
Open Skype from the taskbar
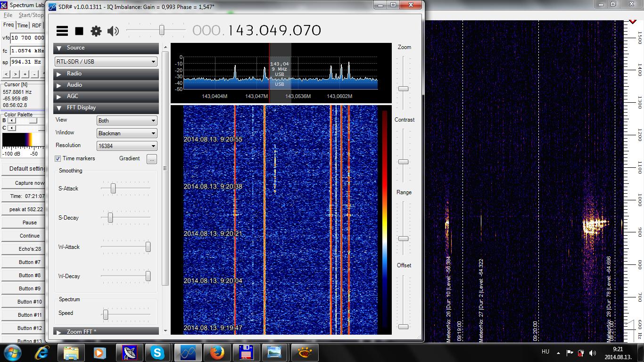(157, 353)
